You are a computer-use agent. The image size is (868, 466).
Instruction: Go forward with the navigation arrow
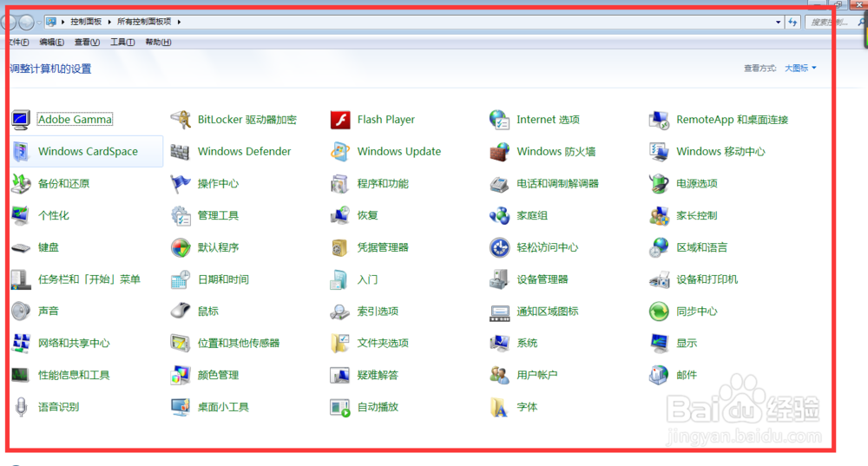coord(26,23)
